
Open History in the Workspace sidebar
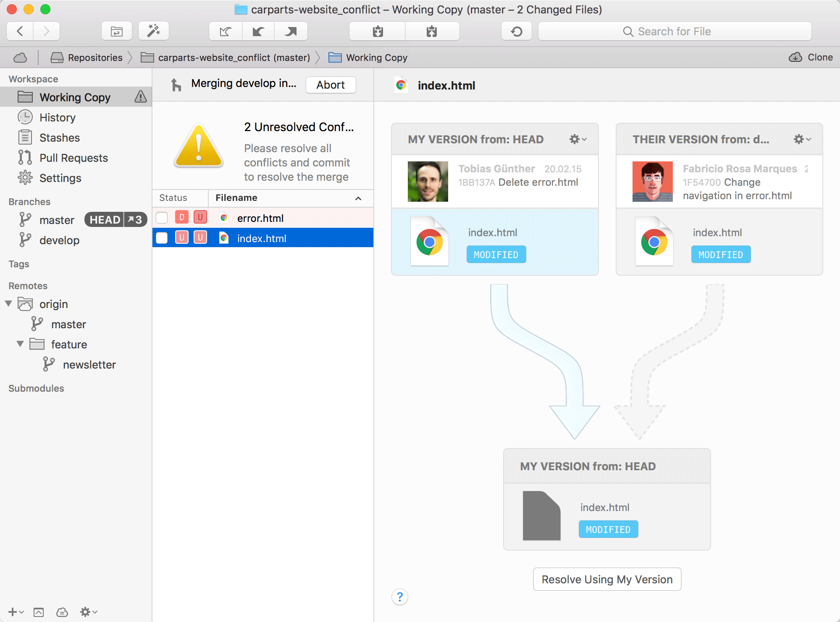(x=57, y=118)
